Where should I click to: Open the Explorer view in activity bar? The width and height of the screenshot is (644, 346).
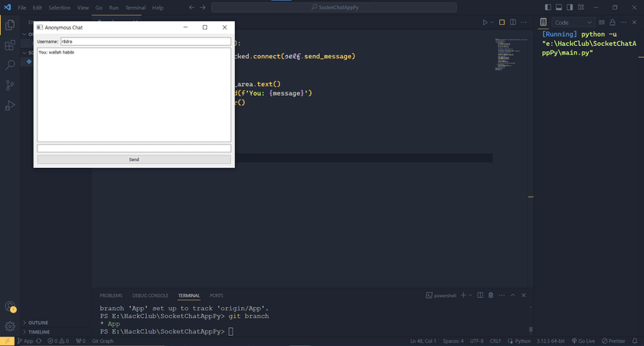click(10, 25)
